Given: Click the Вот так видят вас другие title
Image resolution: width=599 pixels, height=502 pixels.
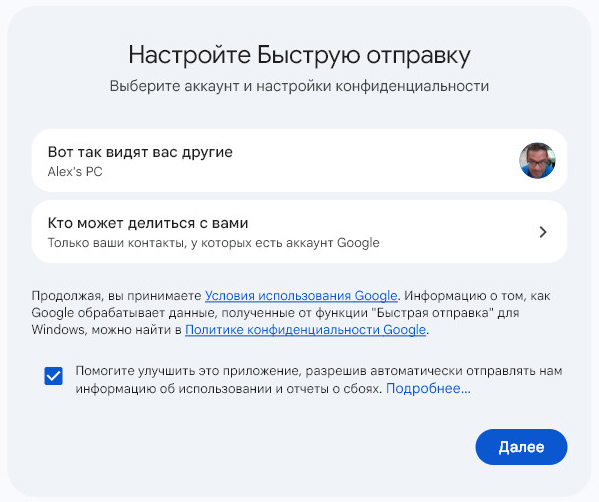Looking at the screenshot, I should tap(140, 152).
